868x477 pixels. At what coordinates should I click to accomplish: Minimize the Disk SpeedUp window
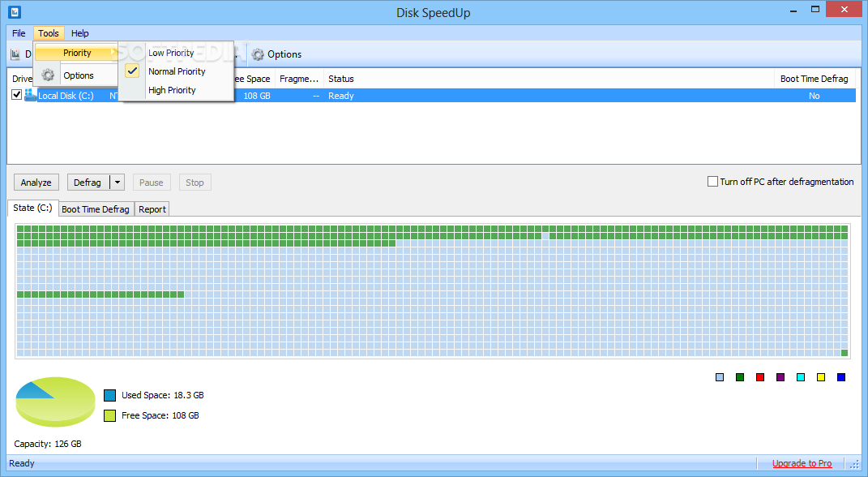[x=793, y=10]
